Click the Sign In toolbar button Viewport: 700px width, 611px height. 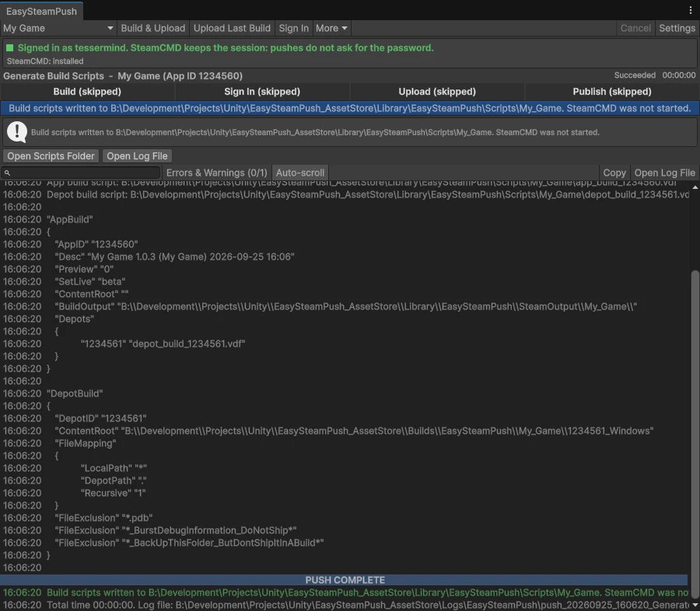[294, 28]
